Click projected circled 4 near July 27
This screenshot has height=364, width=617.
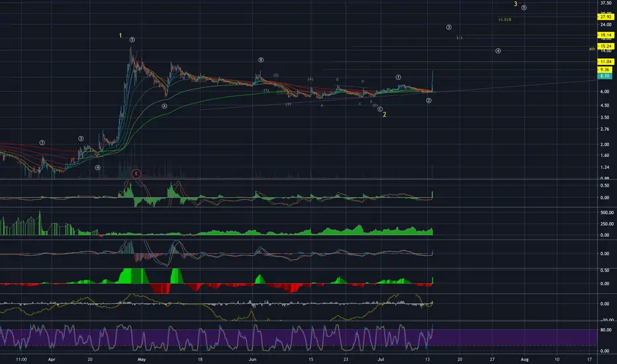(498, 51)
